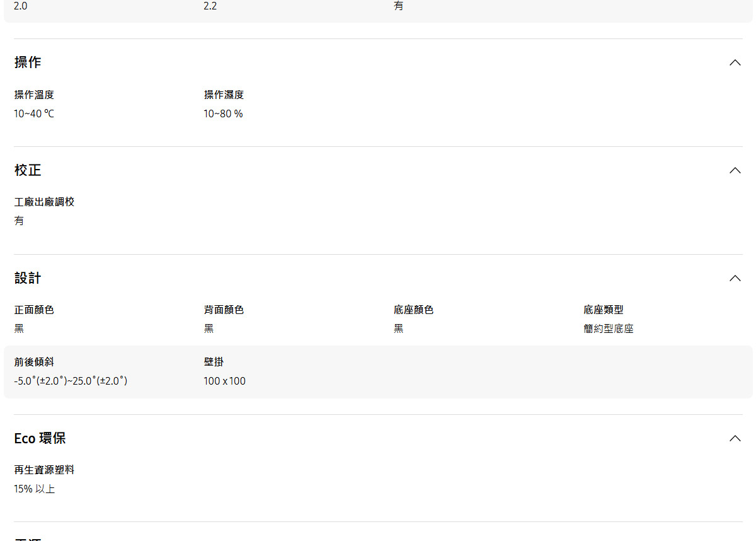The height and width of the screenshot is (541, 756).
Task: Click the 操作濕度 value 10~80 %
Action: pyautogui.click(x=224, y=113)
